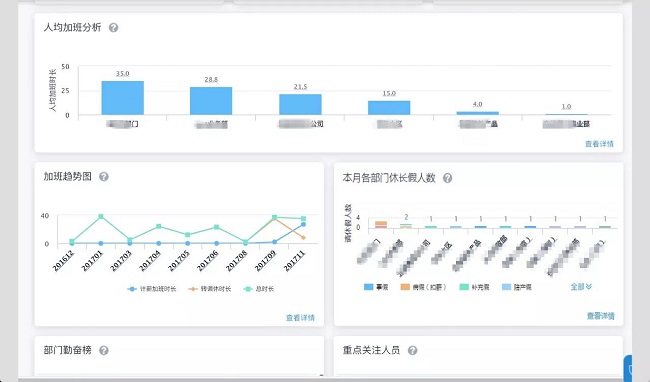Open help for 本月各部门休长假人数 panel
The image size is (650, 382).
click(447, 178)
